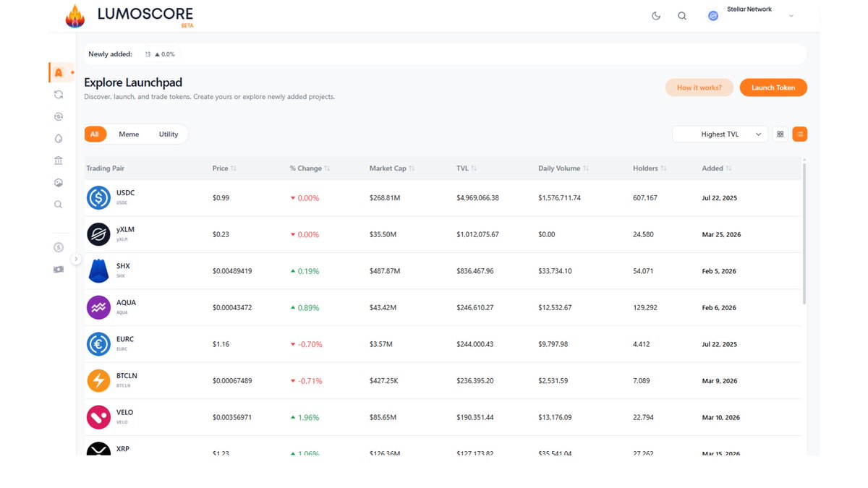
Task: Open the dollar coin sidebar icon
Action: click(x=59, y=247)
